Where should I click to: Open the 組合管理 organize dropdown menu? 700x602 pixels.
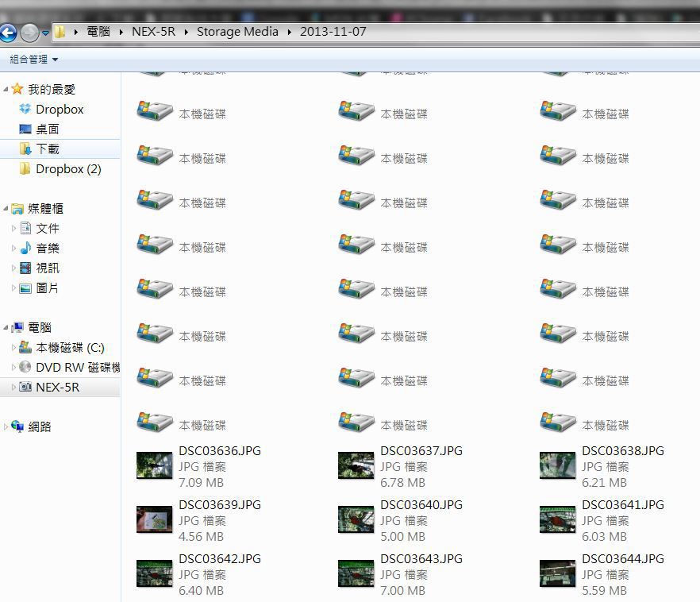coord(33,60)
